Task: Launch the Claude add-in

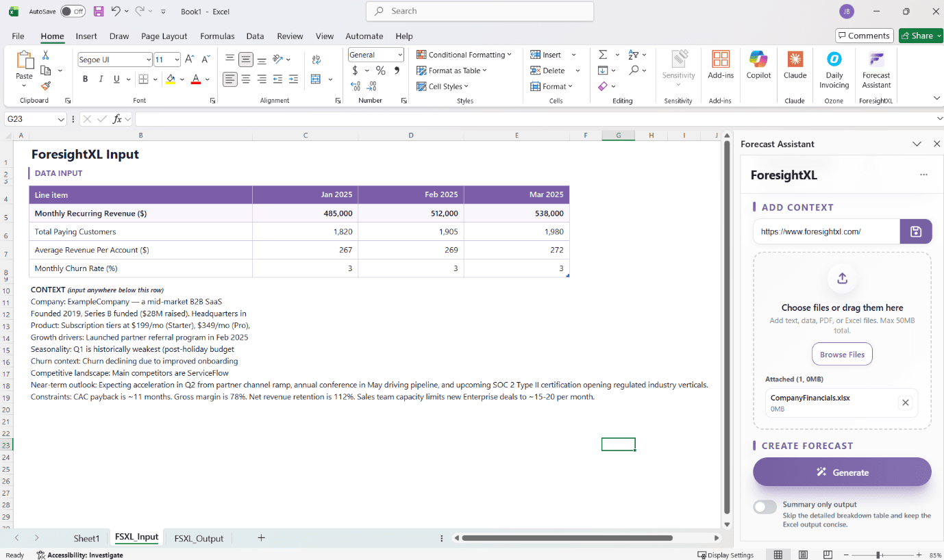Action: (x=795, y=65)
